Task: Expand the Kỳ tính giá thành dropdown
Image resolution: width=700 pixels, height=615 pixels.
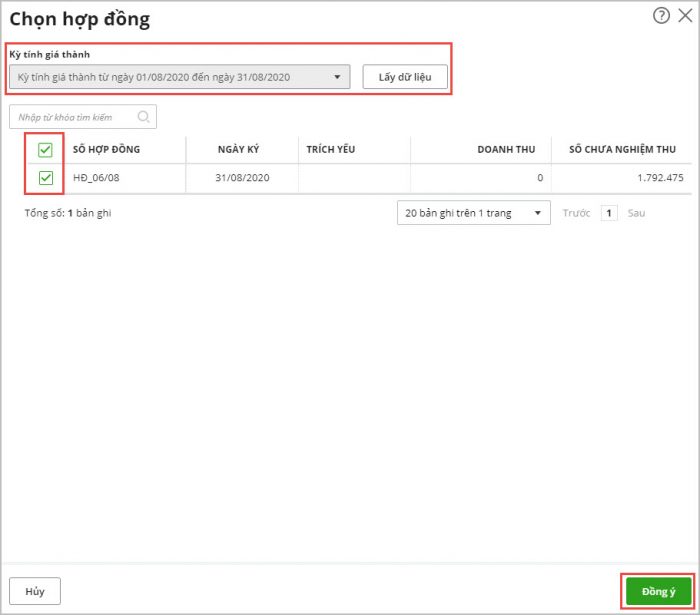Action: coord(337,77)
